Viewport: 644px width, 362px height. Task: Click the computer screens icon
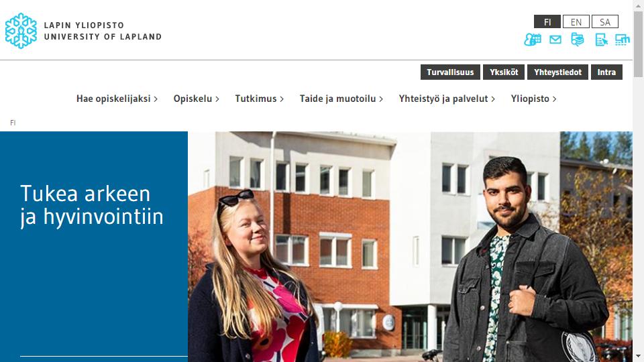click(x=623, y=40)
